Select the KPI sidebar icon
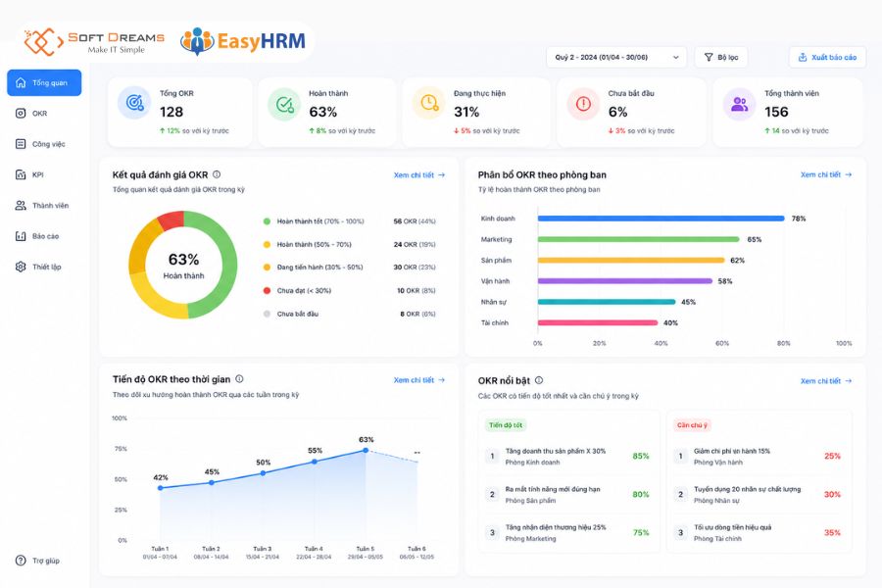The height and width of the screenshot is (588, 882). 21,174
